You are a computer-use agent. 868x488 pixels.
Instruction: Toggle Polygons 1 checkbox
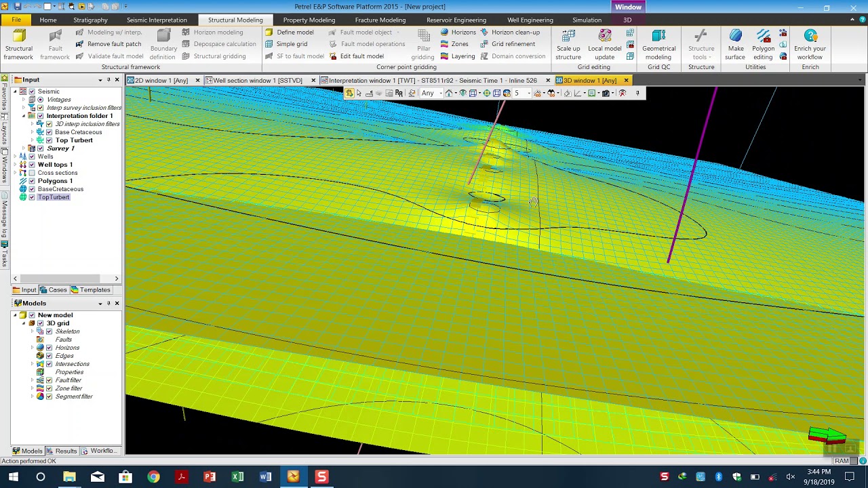(x=32, y=181)
